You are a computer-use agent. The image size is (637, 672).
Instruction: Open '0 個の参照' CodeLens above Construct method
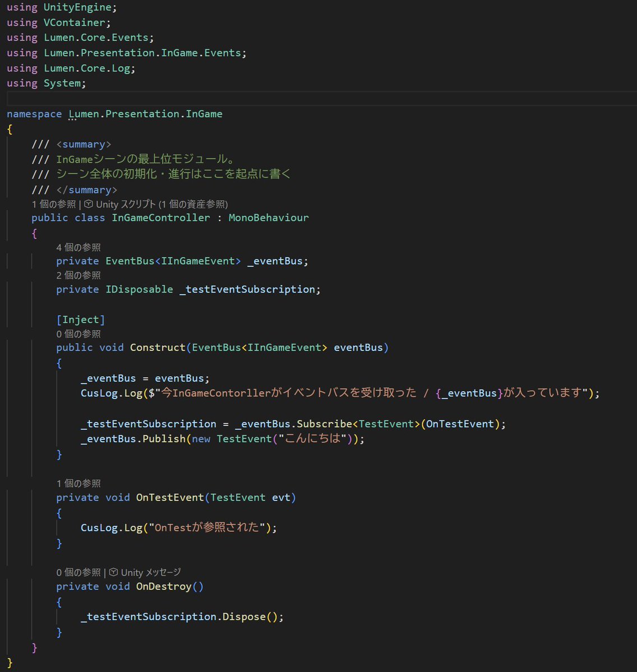(x=79, y=333)
